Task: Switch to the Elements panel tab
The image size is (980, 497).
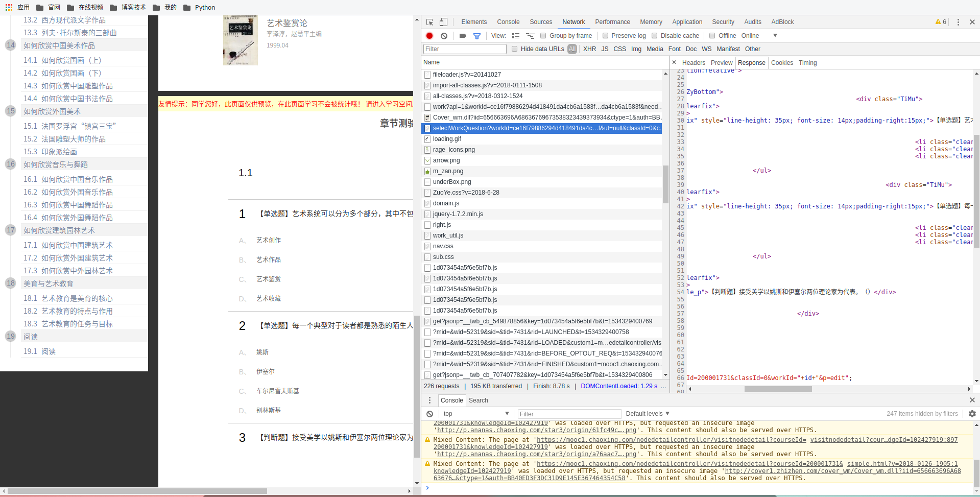Action: (474, 22)
